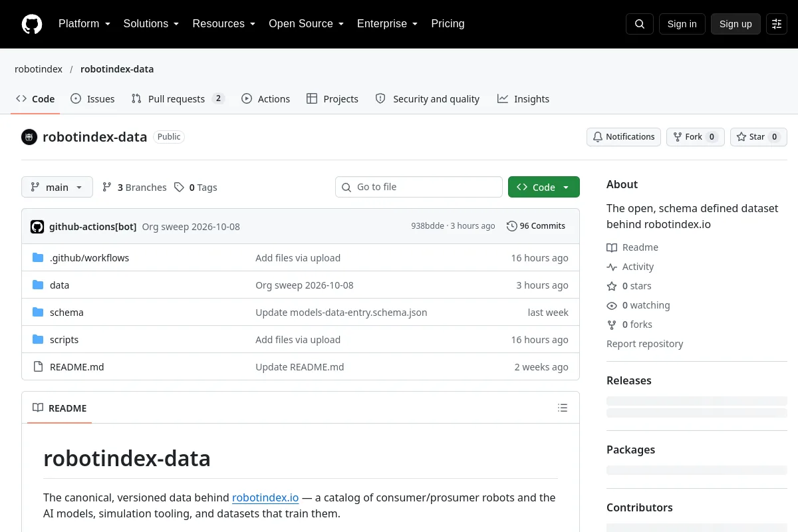Open the green Code dropdown button

click(x=544, y=188)
